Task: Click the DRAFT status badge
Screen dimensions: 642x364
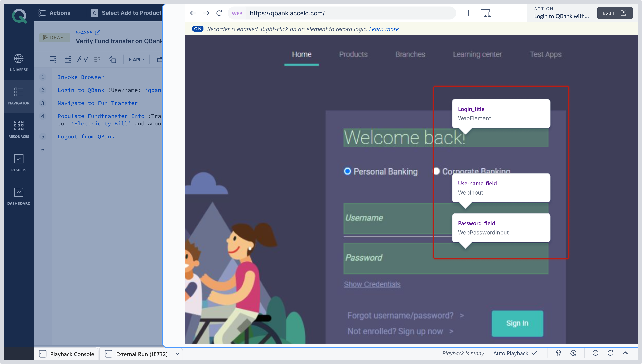Action: point(54,37)
